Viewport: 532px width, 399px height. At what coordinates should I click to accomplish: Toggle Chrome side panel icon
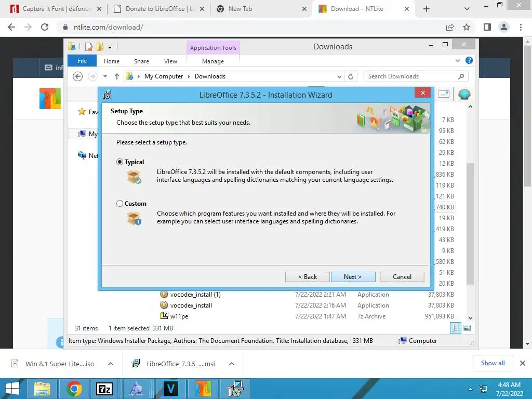pos(487,27)
